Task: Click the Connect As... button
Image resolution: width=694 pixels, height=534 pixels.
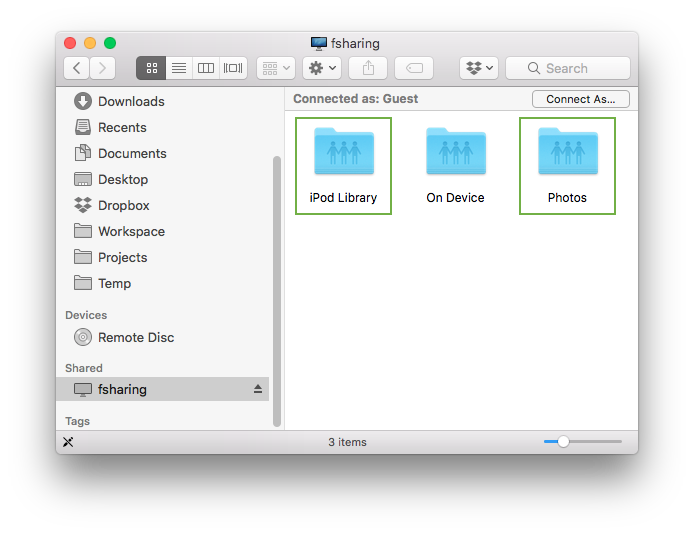Action: [x=581, y=99]
